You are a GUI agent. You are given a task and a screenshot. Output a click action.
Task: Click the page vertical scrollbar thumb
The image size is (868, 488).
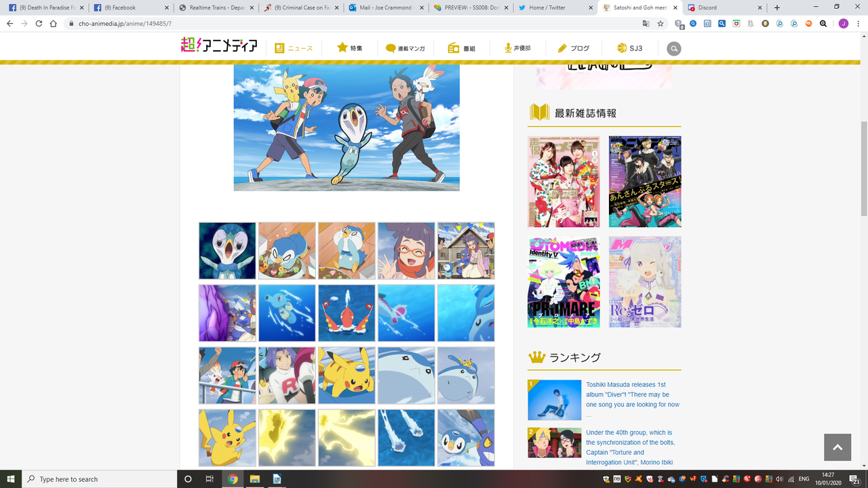point(864,168)
